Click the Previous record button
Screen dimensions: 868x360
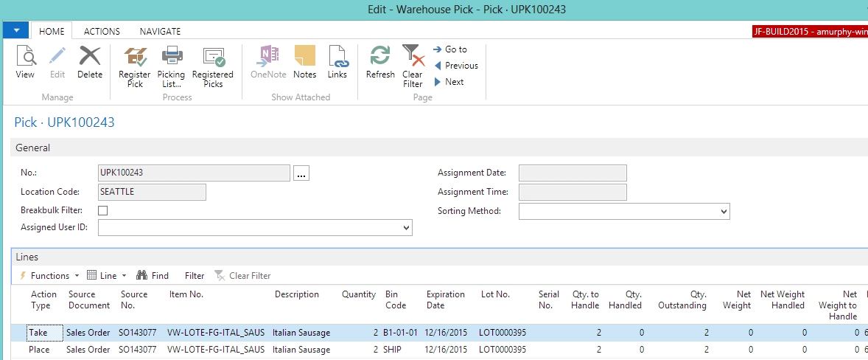pos(455,66)
